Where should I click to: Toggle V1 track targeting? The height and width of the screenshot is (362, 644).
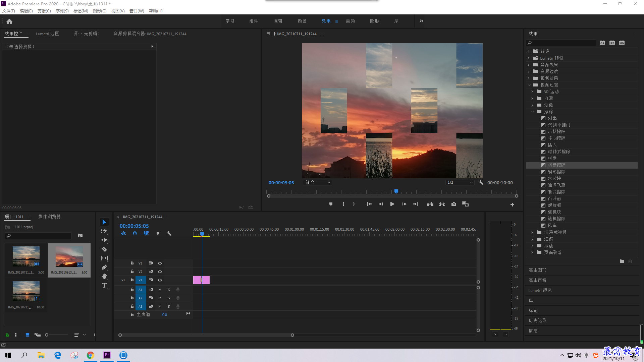[x=140, y=280]
